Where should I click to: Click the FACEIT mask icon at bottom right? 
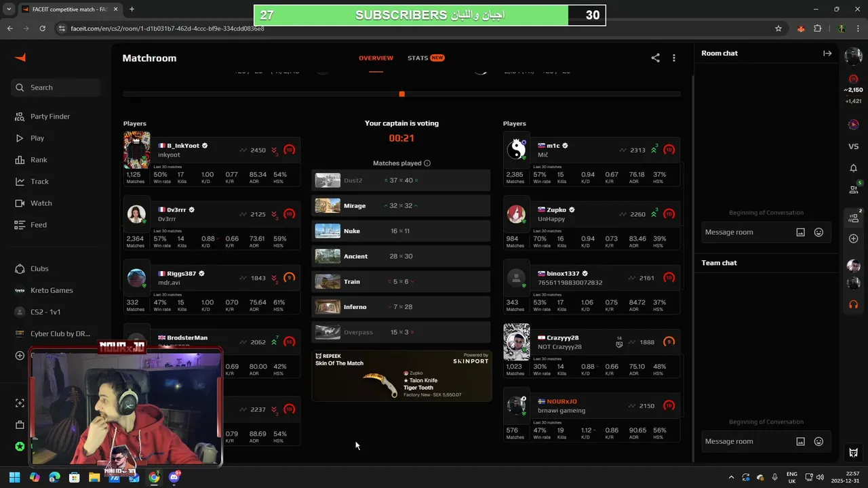pyautogui.click(x=853, y=453)
